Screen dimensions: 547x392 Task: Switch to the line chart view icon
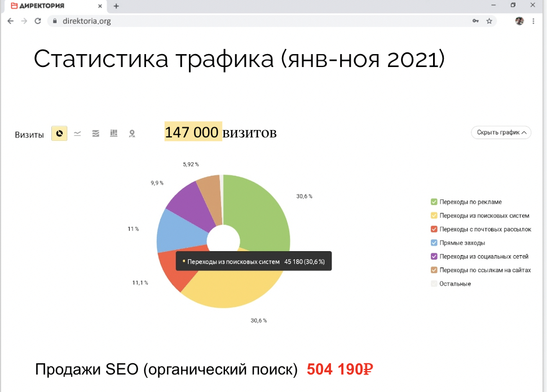click(x=77, y=133)
